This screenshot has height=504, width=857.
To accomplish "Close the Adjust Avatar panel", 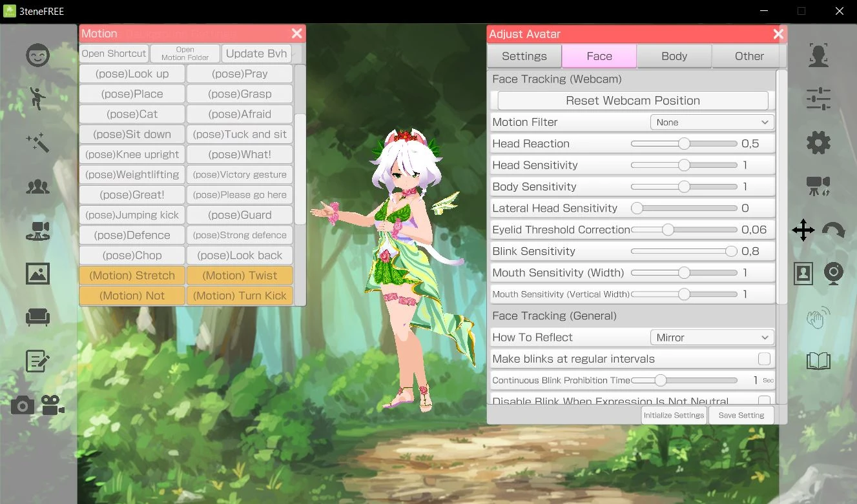I will (x=778, y=34).
